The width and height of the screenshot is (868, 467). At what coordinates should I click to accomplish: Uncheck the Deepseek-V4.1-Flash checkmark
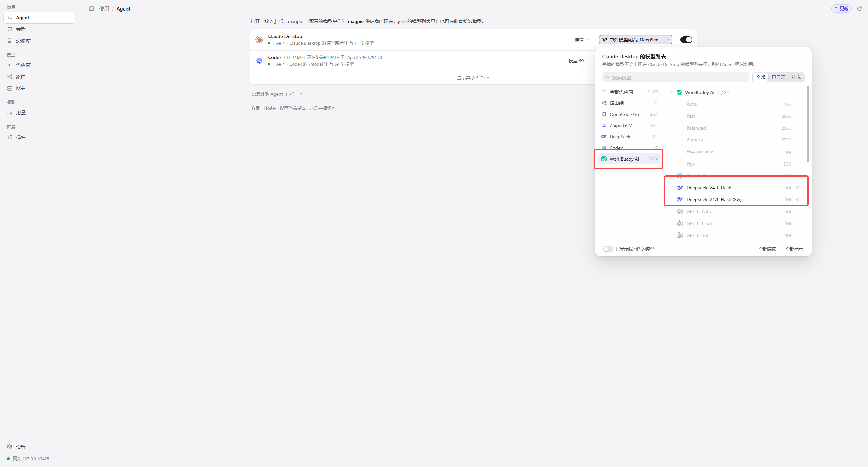pos(798,188)
